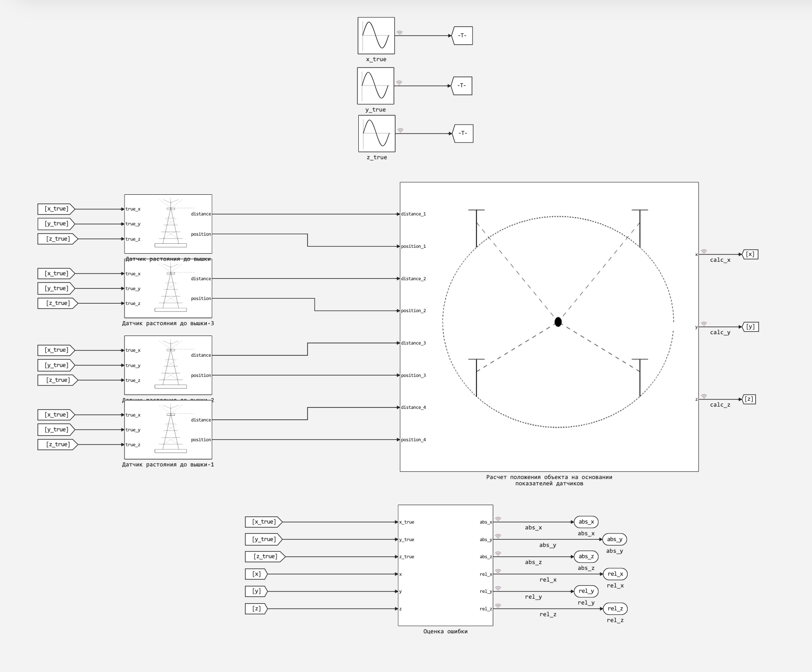Click the Goto tag connected to x_true source
Viewport: 812px width, 672px height.
(462, 36)
